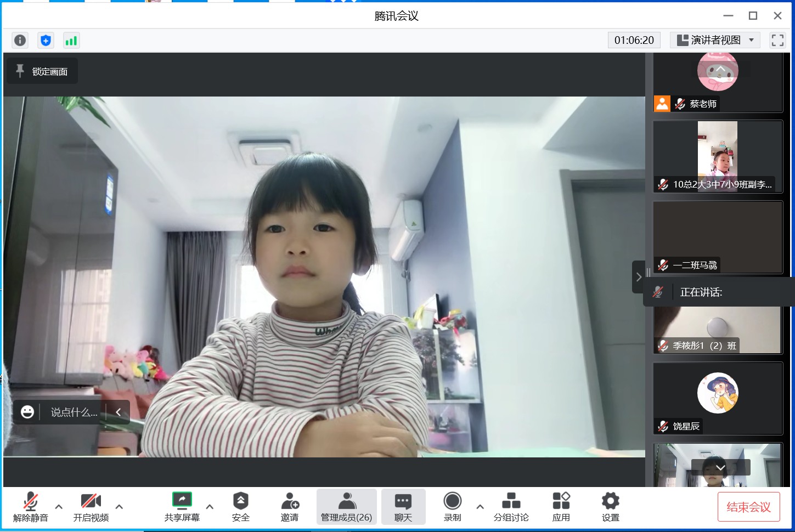The width and height of the screenshot is (795, 532).
Task: Open 演讲者视图 view layout dropdown
Action: 715,40
